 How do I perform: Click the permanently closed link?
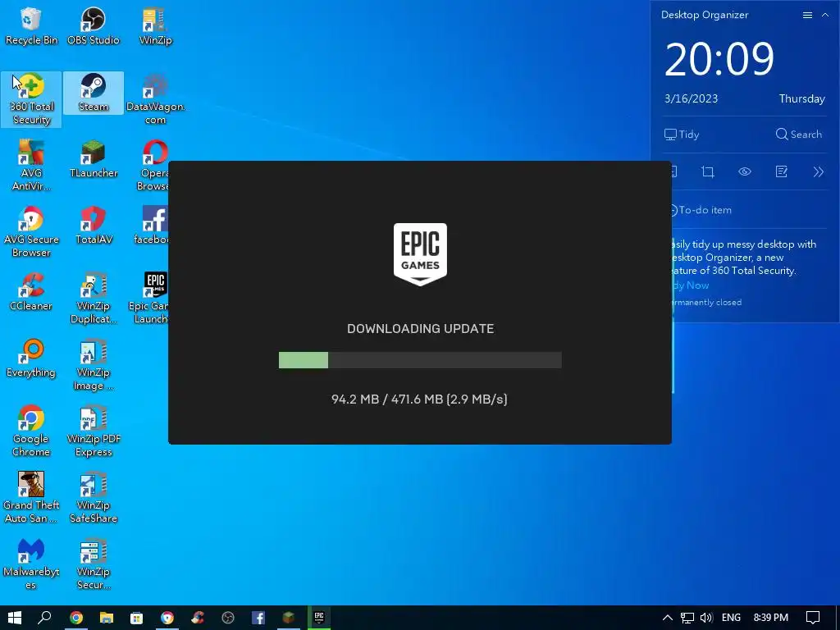coord(707,302)
